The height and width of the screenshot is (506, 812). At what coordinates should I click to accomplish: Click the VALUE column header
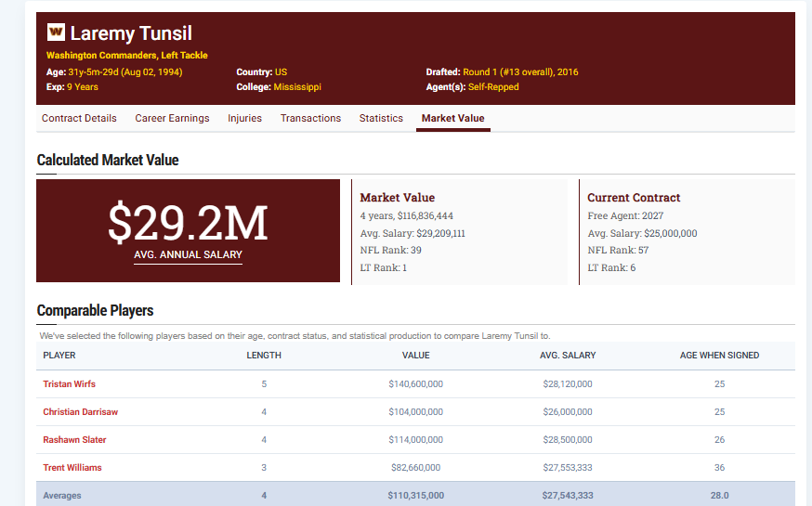416,356
